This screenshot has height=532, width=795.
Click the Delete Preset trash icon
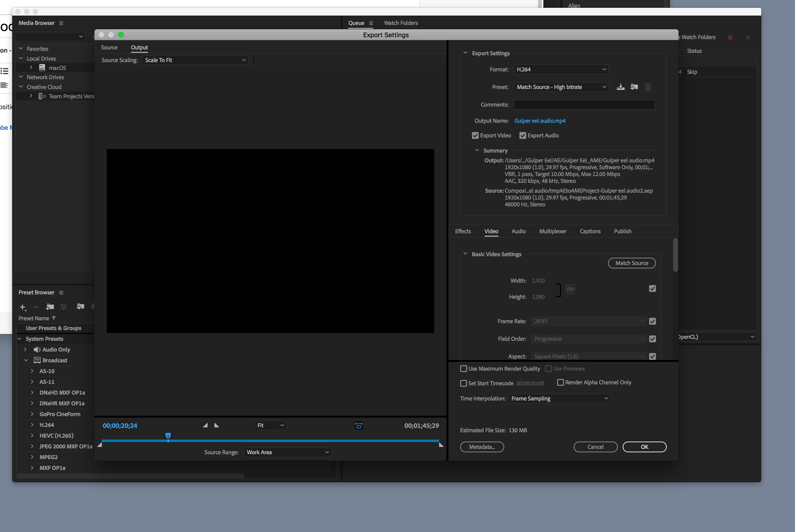[648, 87]
